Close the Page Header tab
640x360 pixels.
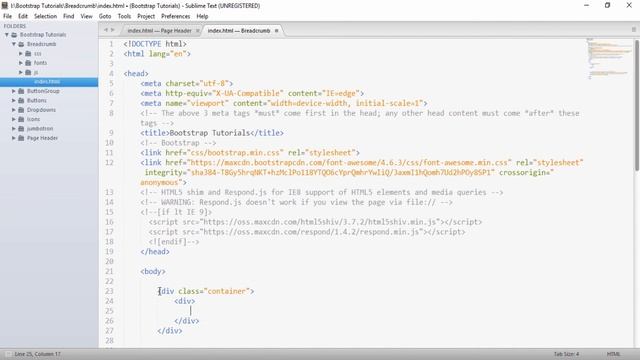click(198, 31)
